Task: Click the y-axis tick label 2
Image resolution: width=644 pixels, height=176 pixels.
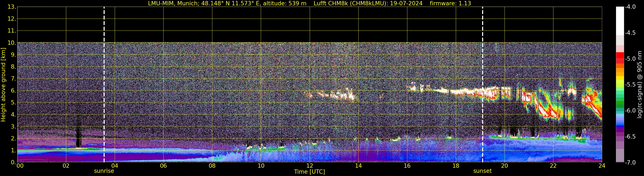Action: (13, 139)
